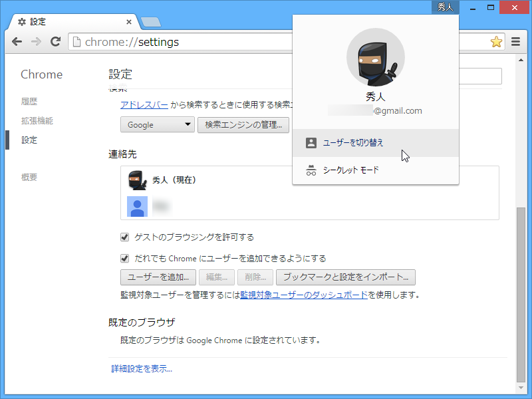532x399 pixels.
Task: Click the settings search field
Action: tap(480, 76)
